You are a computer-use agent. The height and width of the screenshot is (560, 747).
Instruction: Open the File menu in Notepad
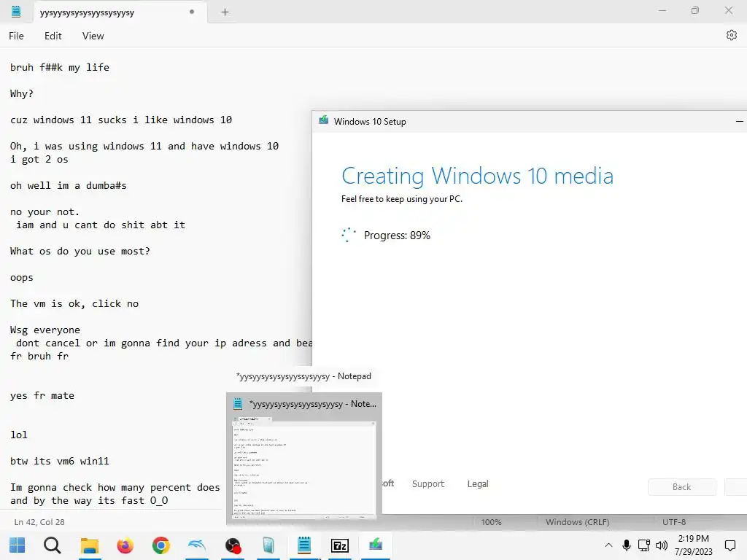(x=16, y=36)
